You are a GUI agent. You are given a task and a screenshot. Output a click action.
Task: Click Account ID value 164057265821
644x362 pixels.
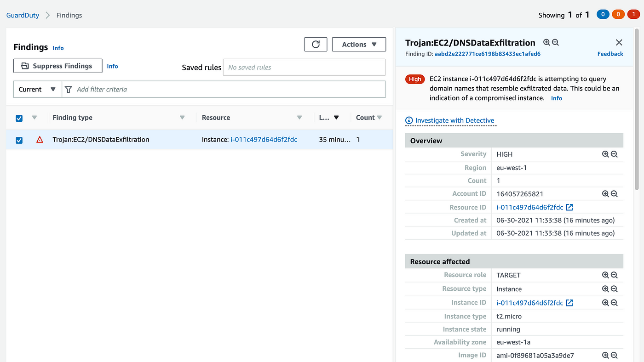520,194
